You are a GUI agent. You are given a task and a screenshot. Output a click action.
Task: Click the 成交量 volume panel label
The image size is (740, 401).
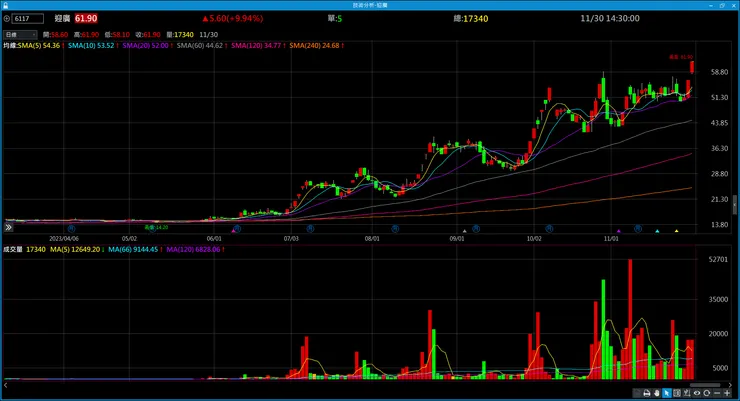click(13, 250)
